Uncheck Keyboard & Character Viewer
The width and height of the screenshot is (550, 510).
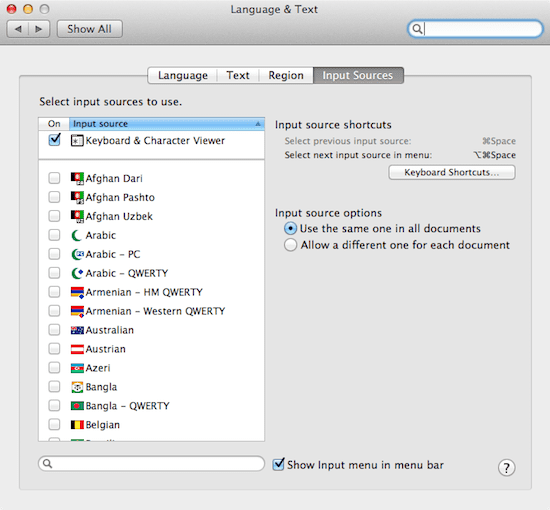[55, 140]
